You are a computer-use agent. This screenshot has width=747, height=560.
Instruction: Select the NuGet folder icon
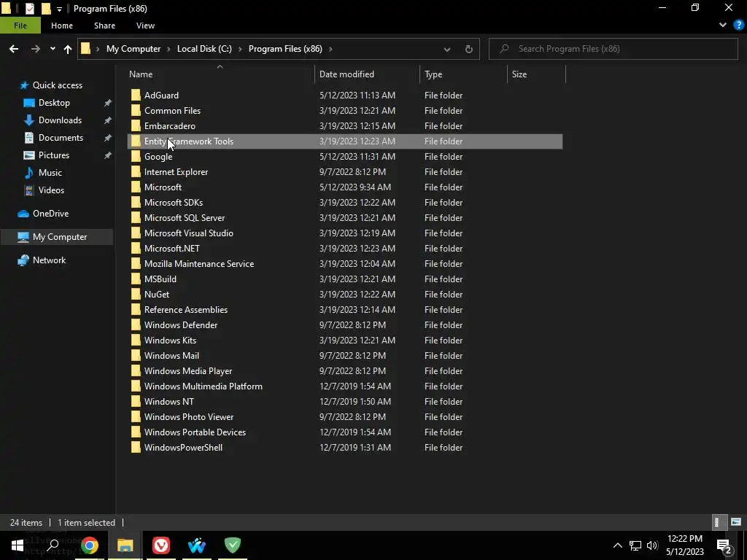(x=136, y=295)
